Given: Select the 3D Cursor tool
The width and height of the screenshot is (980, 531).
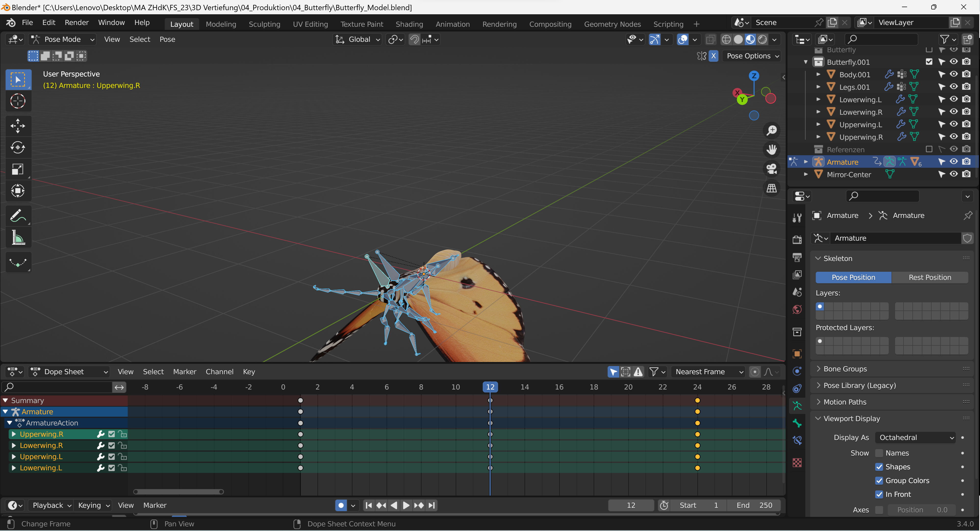Looking at the screenshot, I should point(18,101).
